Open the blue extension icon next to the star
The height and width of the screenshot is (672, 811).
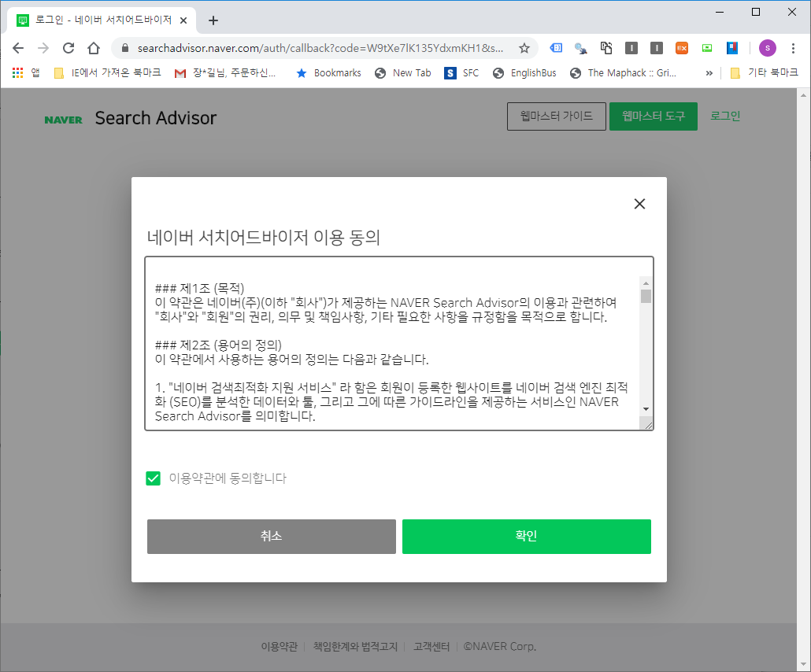click(556, 48)
